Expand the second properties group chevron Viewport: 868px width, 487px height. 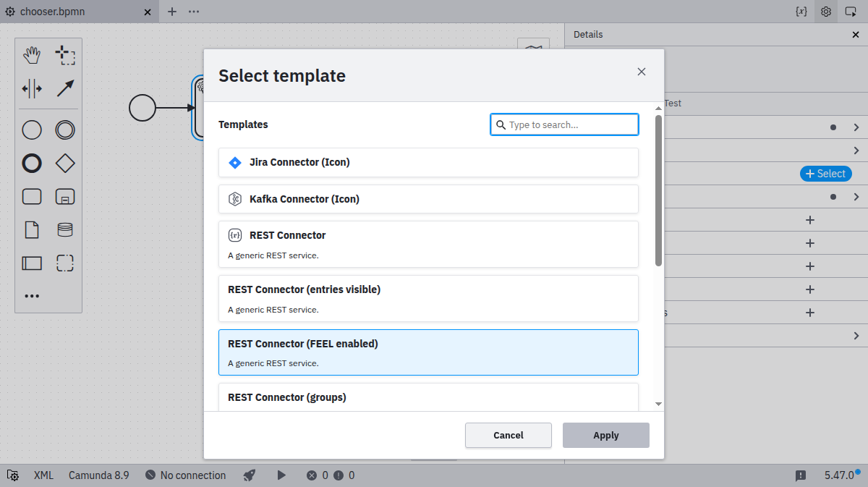(856, 151)
